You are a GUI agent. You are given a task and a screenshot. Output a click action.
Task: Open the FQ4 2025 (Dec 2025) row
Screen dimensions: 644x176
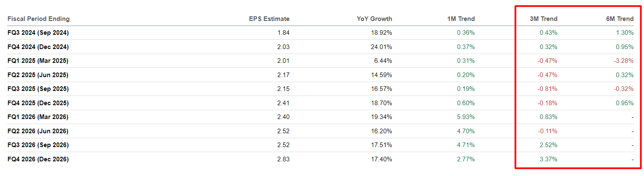[x=38, y=103]
